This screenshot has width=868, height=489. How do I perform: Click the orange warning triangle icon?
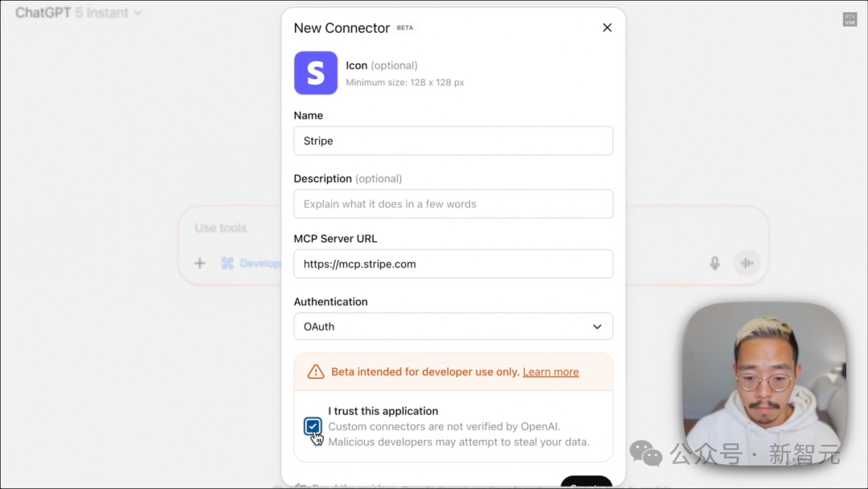tap(316, 372)
